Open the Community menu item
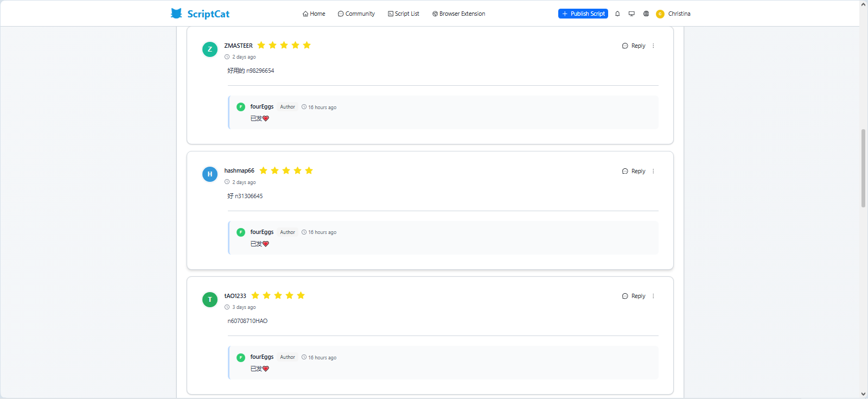This screenshot has height=399, width=868. click(x=356, y=14)
